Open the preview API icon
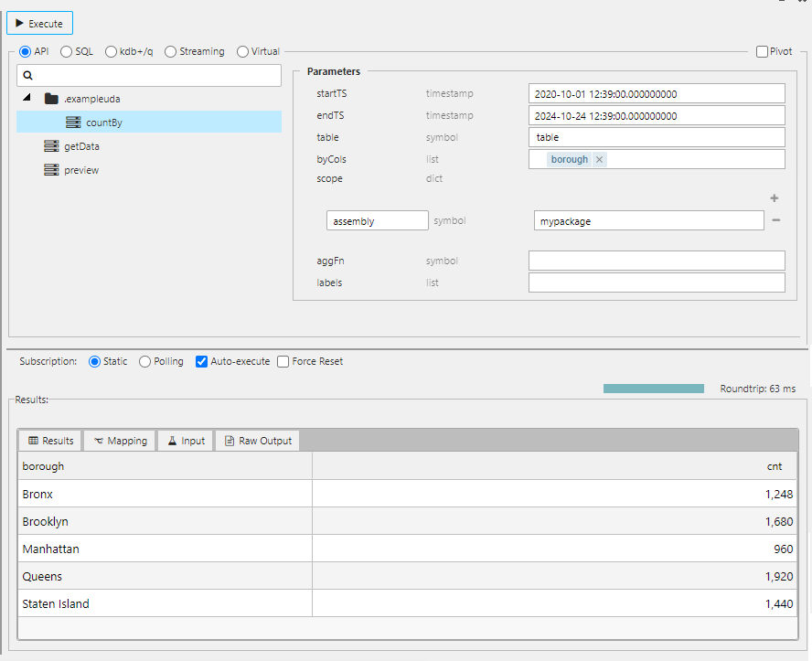 [52, 169]
